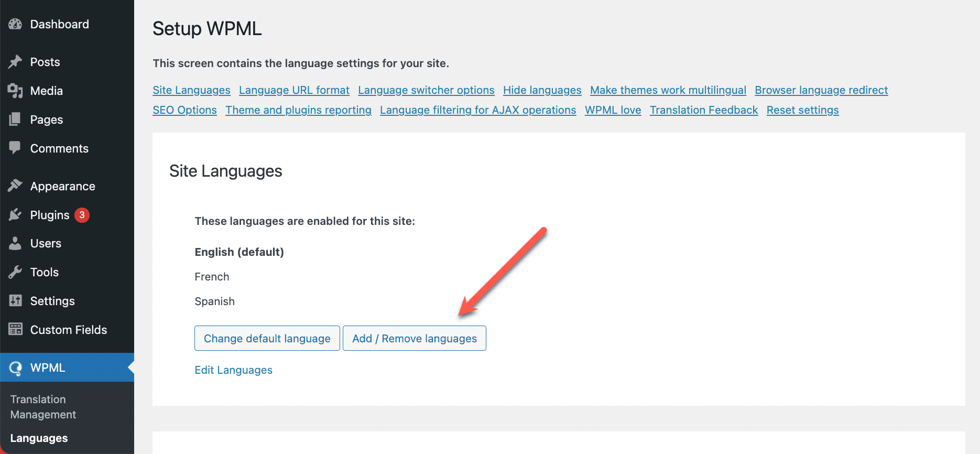980x454 pixels.
Task: Click the Setup WPML page title
Action: [207, 29]
